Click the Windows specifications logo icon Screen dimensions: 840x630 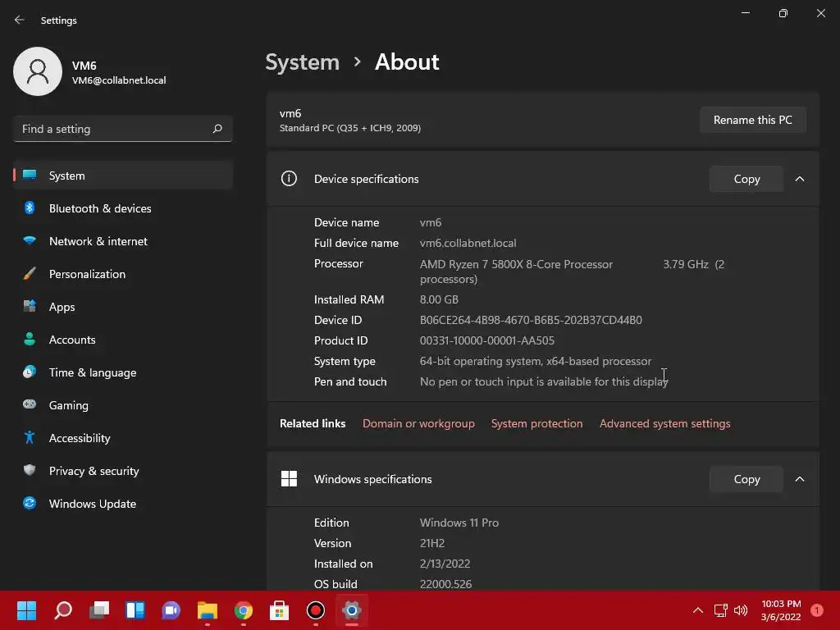289,478
